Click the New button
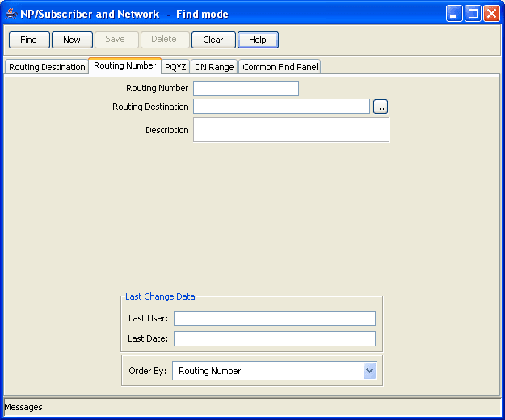 point(72,40)
